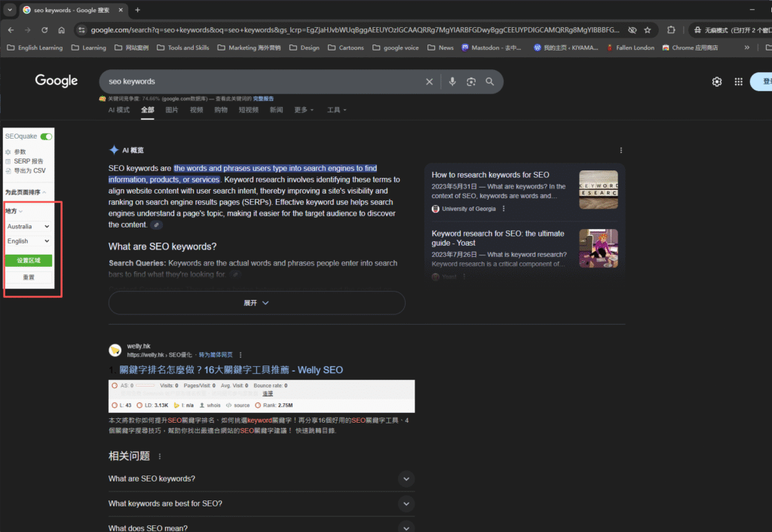772x532 pixels.
Task: Open Google settings gear icon
Action: pyautogui.click(x=717, y=81)
